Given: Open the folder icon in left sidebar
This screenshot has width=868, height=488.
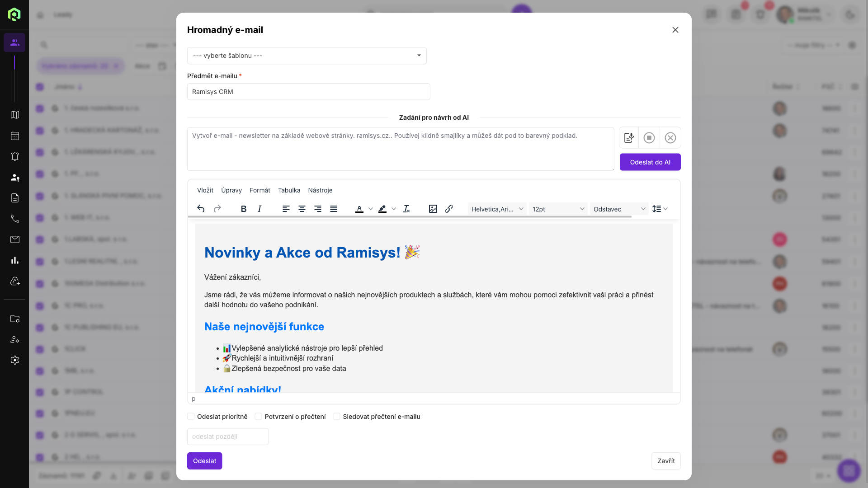Looking at the screenshot, I should click(15, 319).
